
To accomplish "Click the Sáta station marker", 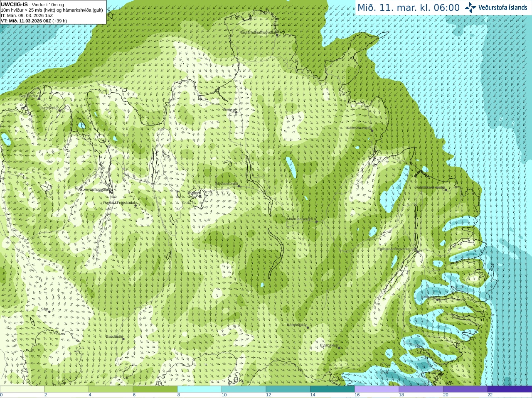I will [49, 312].
